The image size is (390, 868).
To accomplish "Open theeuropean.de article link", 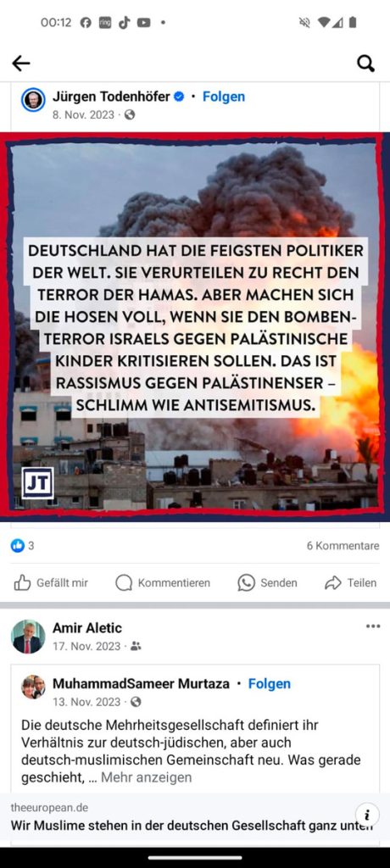I will coord(191,818).
